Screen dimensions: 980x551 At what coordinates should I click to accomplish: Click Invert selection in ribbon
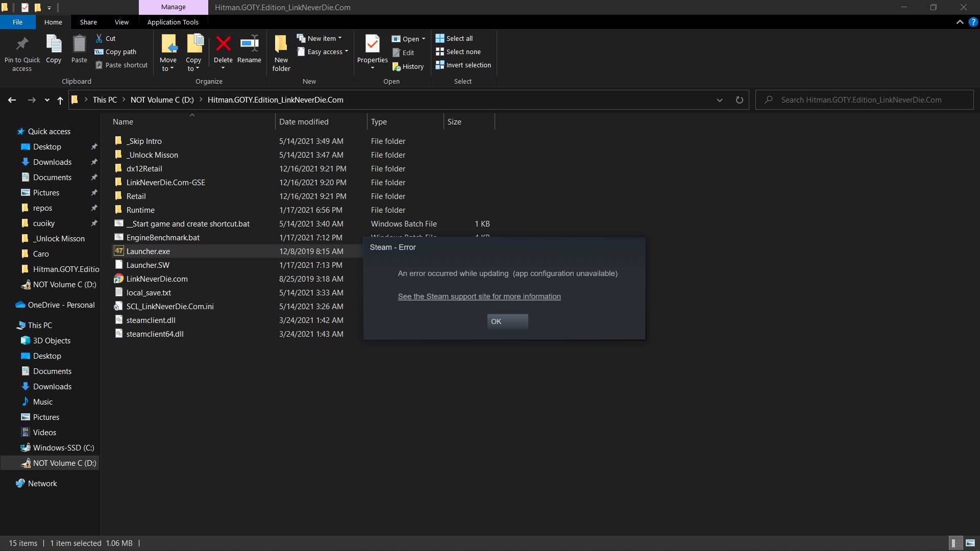pos(463,65)
